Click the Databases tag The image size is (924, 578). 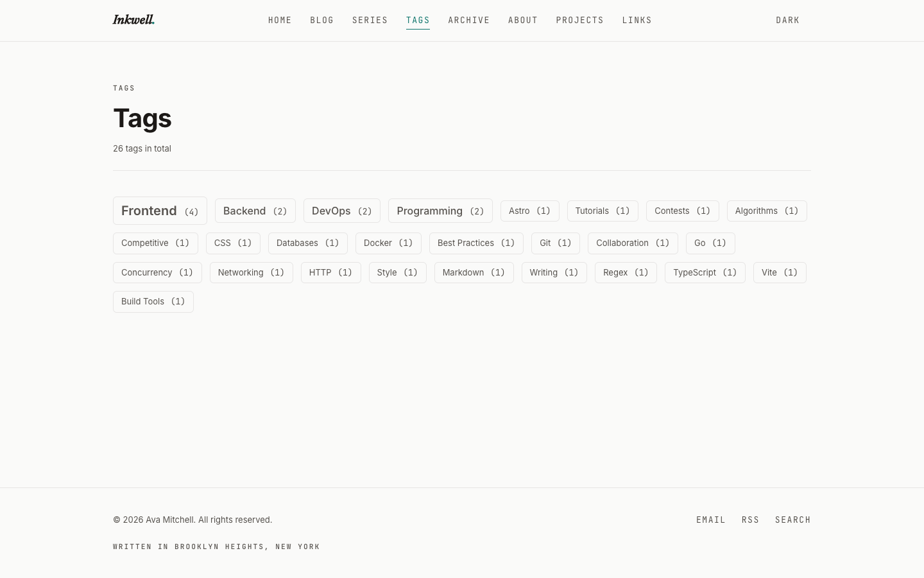[308, 243]
